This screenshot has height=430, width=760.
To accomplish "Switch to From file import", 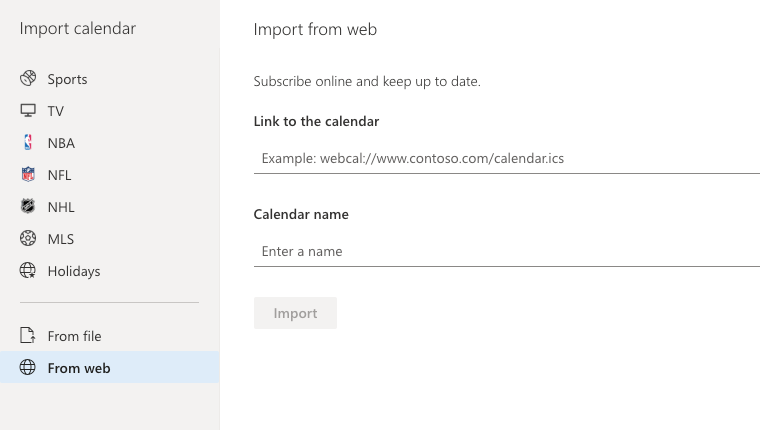I will [110, 336].
